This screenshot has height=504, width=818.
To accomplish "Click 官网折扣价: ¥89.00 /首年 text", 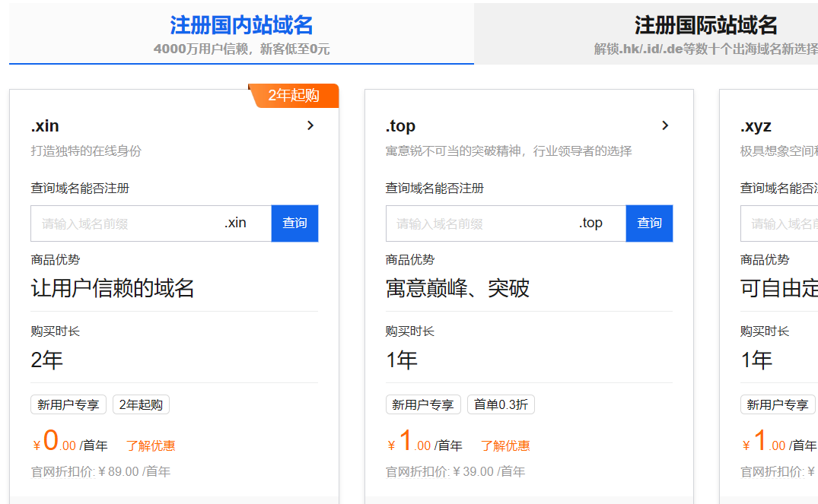I will click(100, 471).
